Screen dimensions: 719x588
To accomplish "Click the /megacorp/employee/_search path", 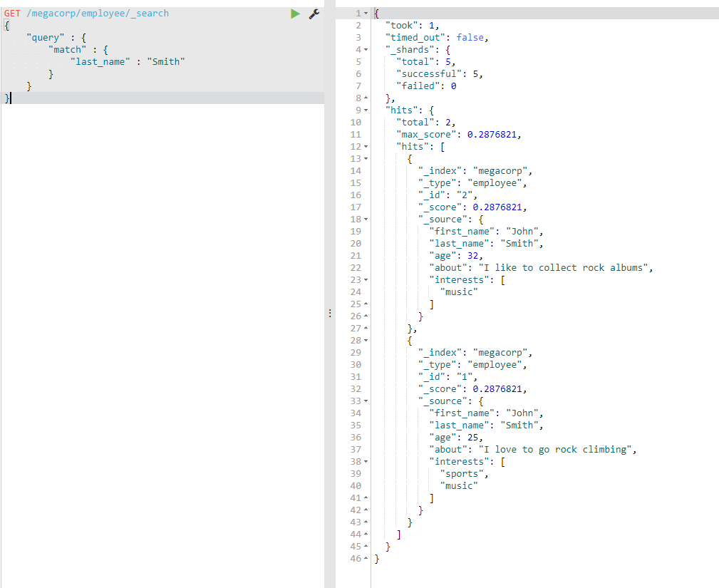I will tap(98, 14).
